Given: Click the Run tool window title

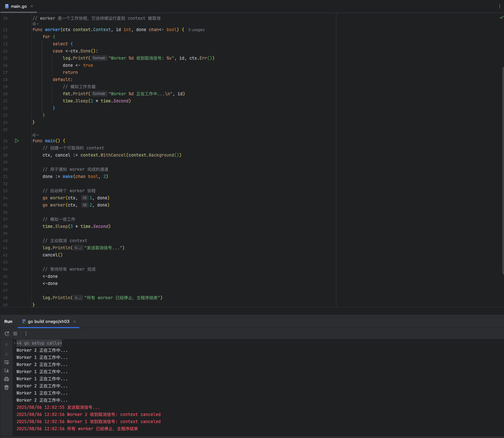Looking at the screenshot, I should click(x=8, y=322).
